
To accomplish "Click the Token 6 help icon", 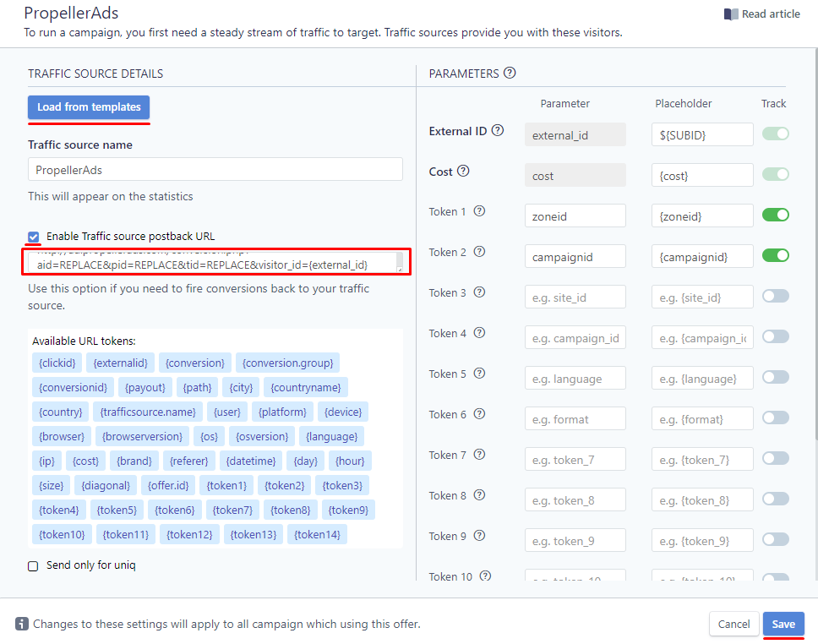I will pyautogui.click(x=479, y=414).
